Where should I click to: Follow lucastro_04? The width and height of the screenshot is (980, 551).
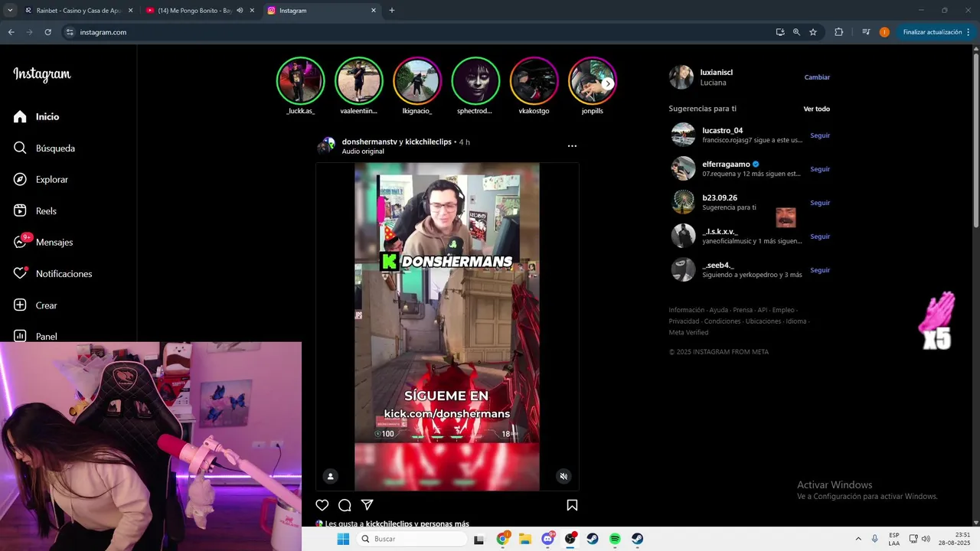coord(820,135)
